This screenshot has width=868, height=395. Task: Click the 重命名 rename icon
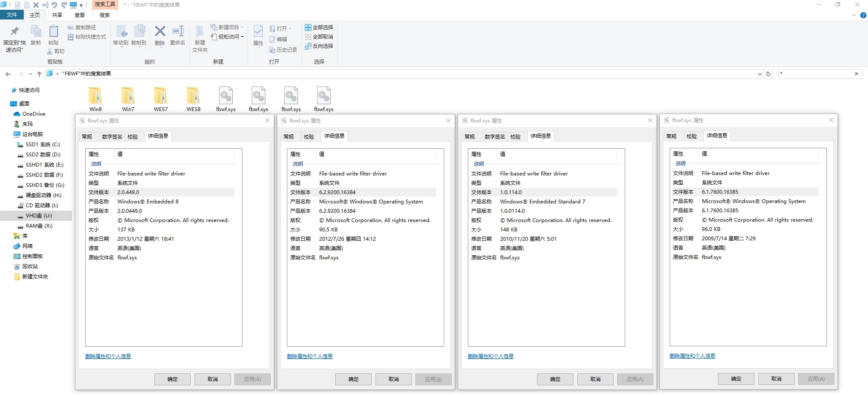pyautogui.click(x=178, y=31)
